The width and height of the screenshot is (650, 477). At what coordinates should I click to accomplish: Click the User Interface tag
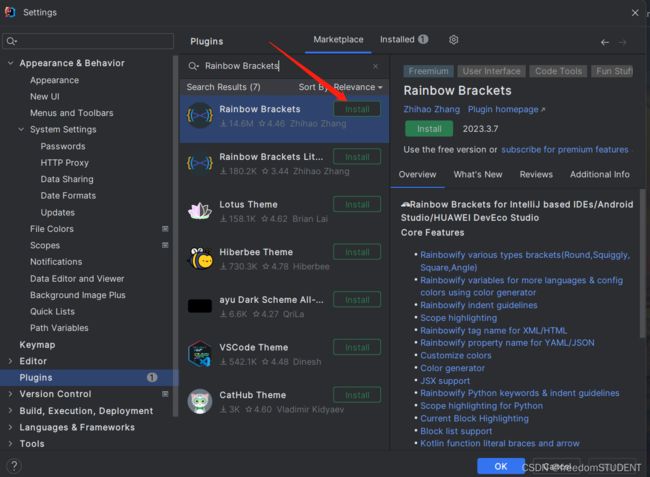coord(491,71)
